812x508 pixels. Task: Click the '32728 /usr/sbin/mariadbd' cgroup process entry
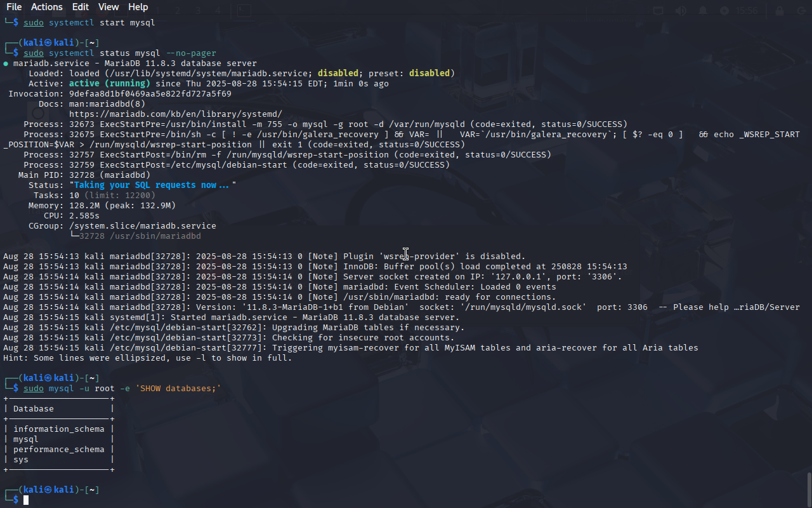[140, 236]
